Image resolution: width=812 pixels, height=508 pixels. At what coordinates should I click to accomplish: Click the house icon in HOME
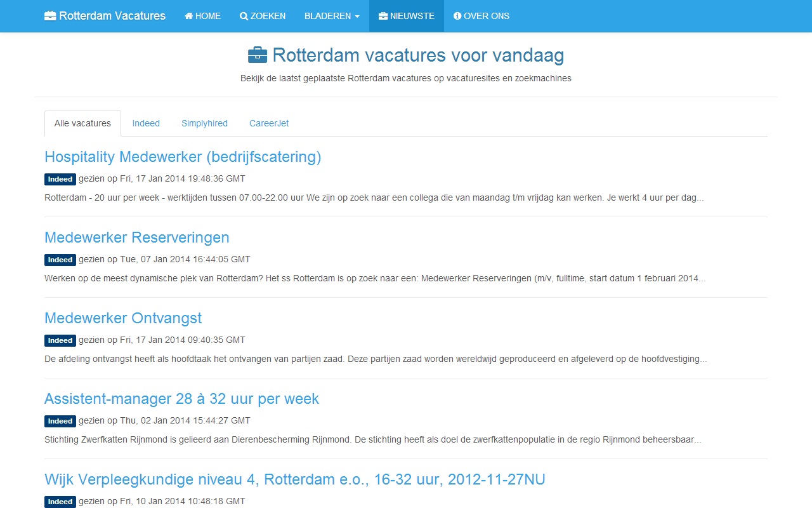pos(188,16)
